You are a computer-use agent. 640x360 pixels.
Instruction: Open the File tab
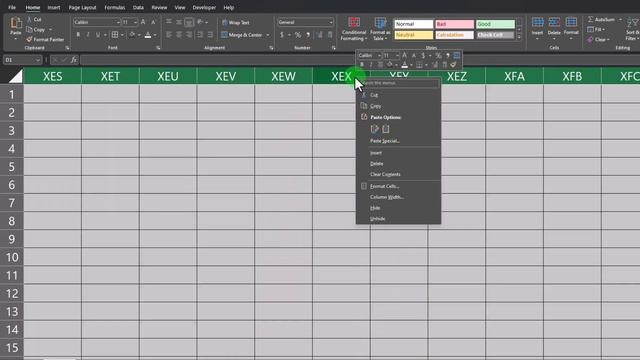tap(12, 7)
